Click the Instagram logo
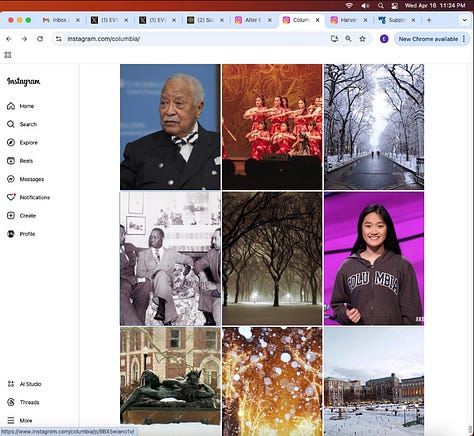 pyautogui.click(x=23, y=81)
